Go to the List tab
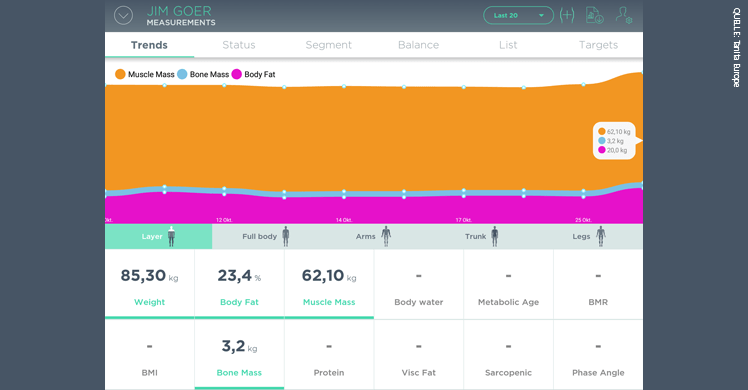The image size is (748, 390). point(508,45)
